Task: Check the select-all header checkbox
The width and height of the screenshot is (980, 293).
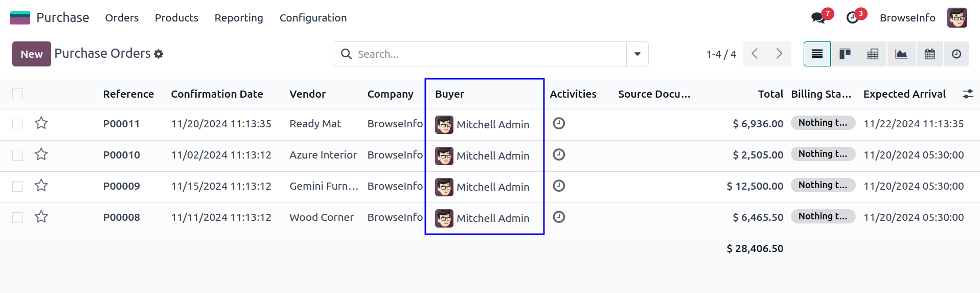Action: coord(18,94)
